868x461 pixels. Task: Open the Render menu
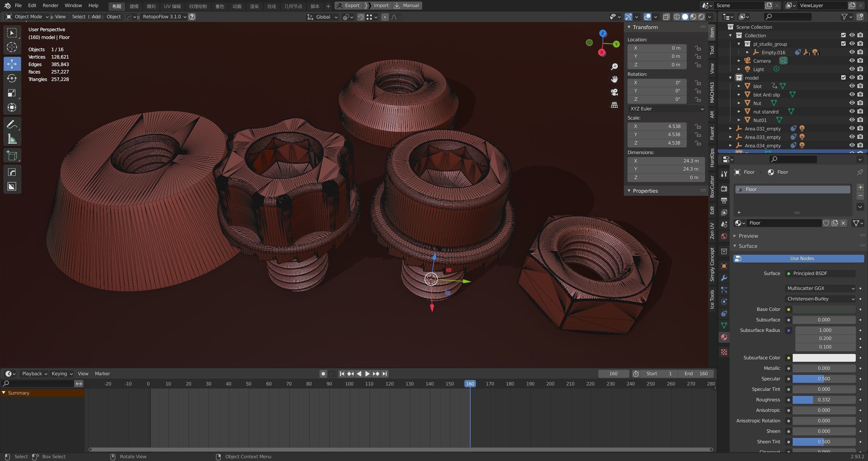(x=51, y=5)
